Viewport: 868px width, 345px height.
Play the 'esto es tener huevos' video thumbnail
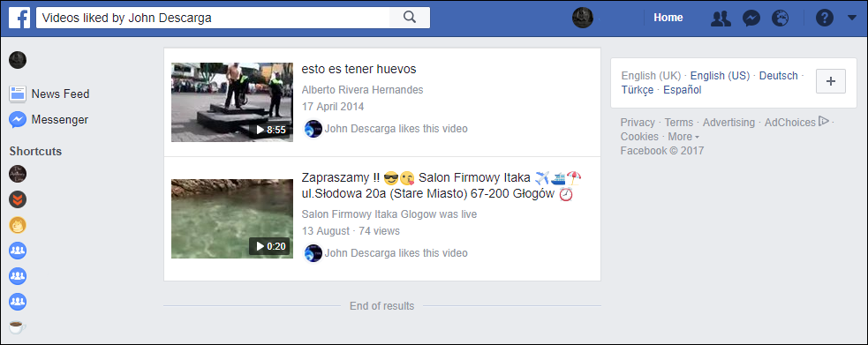[x=232, y=102]
